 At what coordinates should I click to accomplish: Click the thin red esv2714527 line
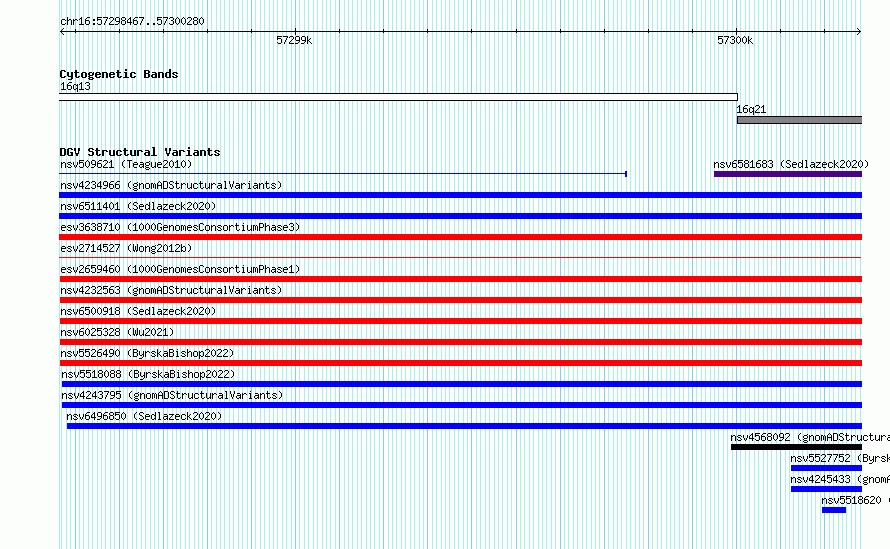tap(460, 258)
